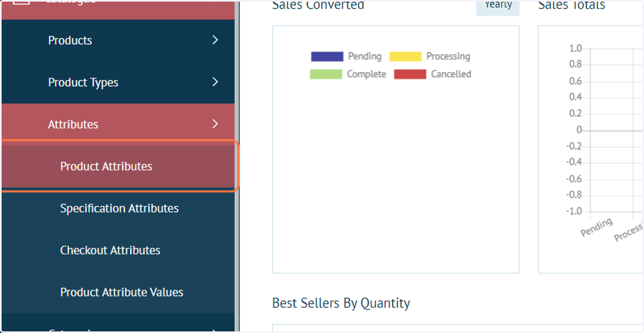644x333 pixels.
Task: Click the Best Sellers By Quantity heading
Action: coord(341,303)
